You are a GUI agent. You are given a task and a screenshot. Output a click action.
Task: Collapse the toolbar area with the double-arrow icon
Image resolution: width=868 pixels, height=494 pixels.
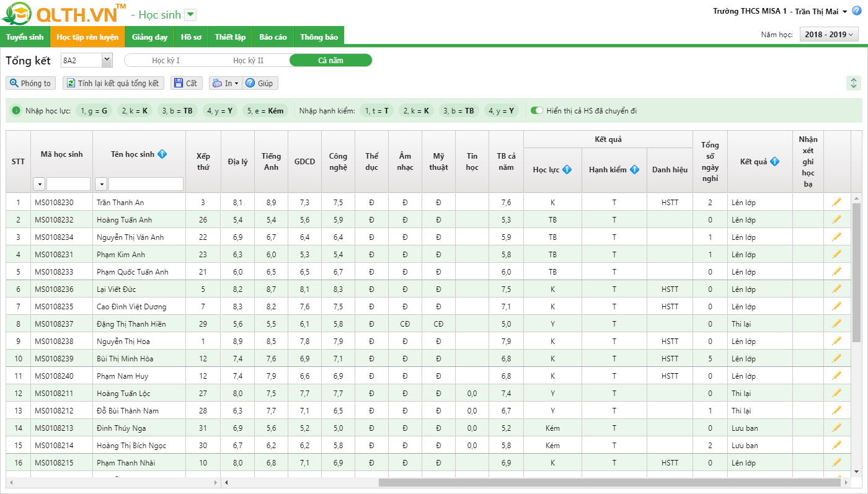point(854,83)
